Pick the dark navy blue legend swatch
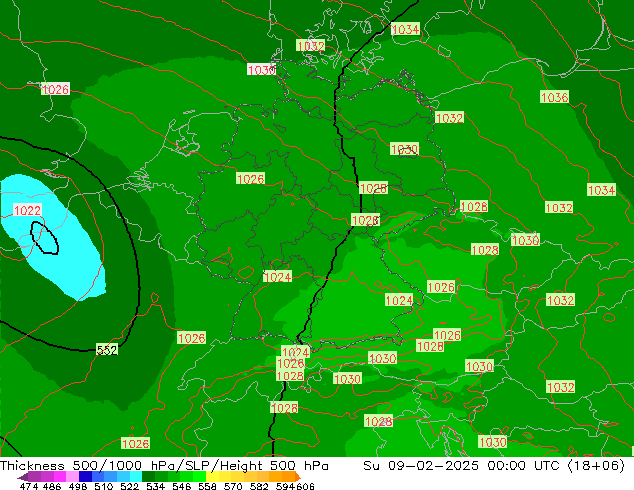 point(85,476)
